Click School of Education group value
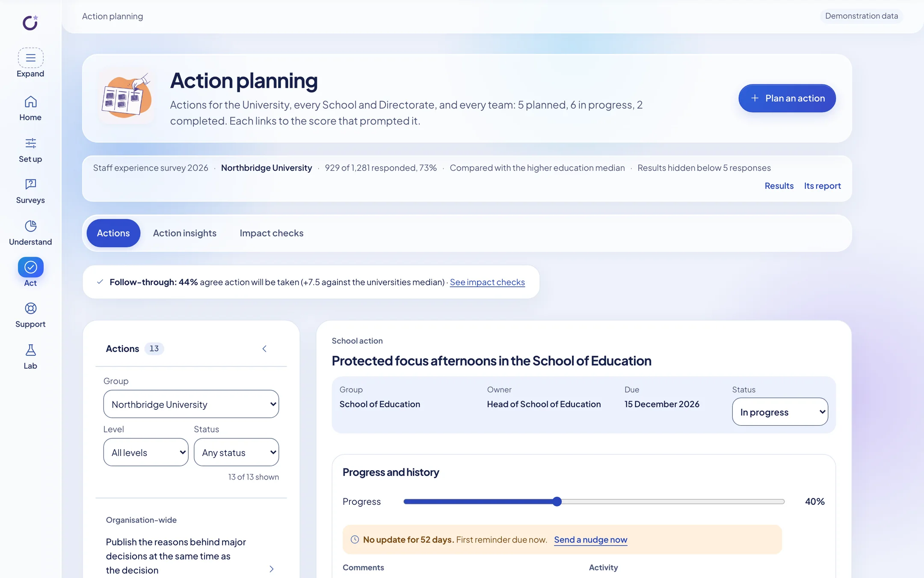 380,404
